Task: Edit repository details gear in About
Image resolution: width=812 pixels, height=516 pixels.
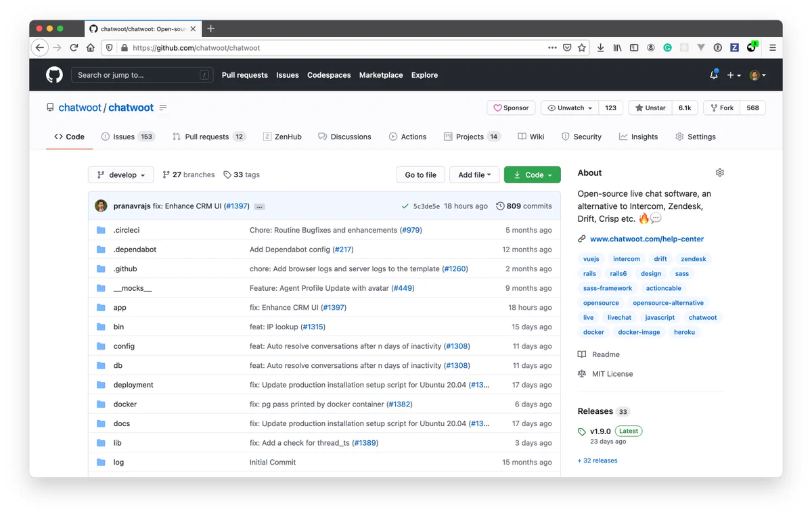Action: [720, 172]
